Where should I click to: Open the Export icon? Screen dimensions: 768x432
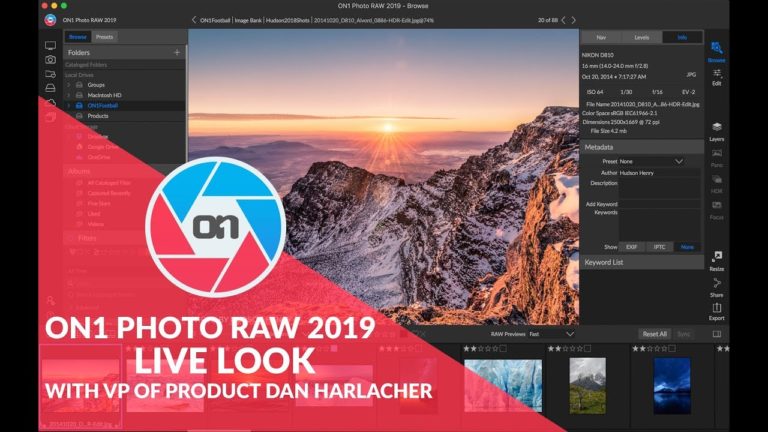[717, 308]
